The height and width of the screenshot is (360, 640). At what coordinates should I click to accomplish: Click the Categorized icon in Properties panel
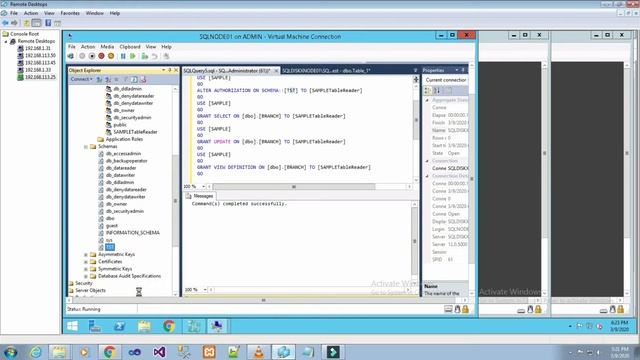coord(428,91)
